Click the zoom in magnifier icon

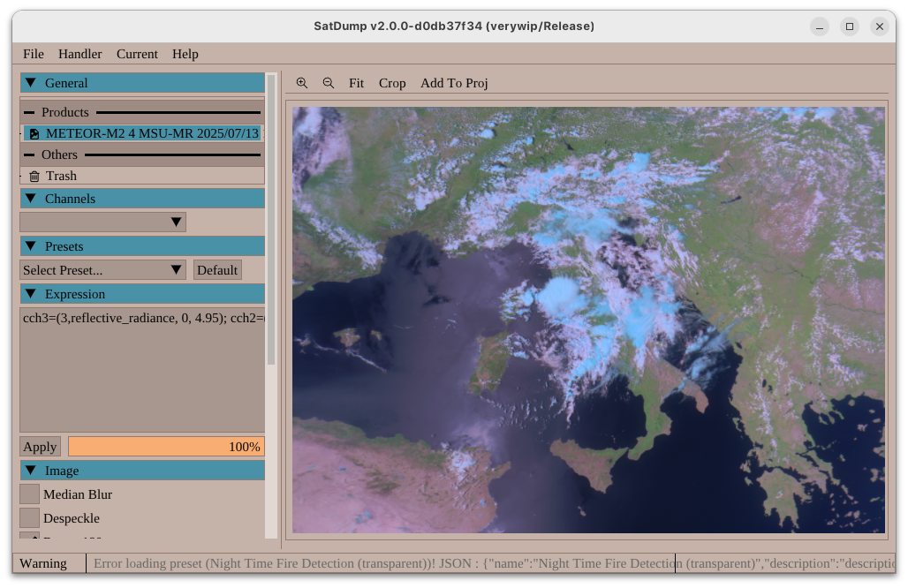point(302,83)
